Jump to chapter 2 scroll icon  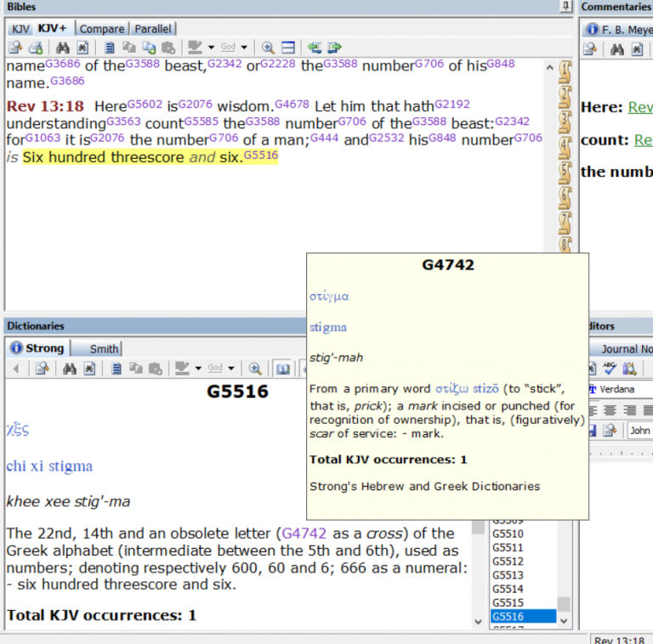[565, 98]
